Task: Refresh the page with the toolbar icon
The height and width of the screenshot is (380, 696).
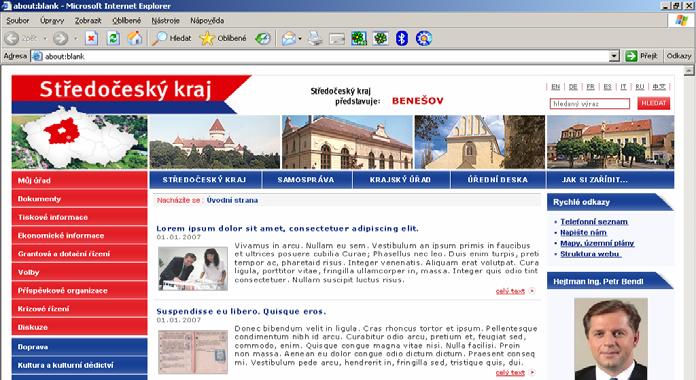Action: [x=113, y=39]
